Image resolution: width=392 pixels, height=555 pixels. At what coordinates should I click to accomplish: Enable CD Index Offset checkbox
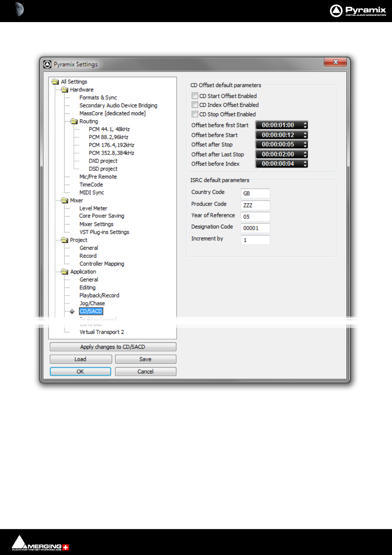click(x=195, y=105)
